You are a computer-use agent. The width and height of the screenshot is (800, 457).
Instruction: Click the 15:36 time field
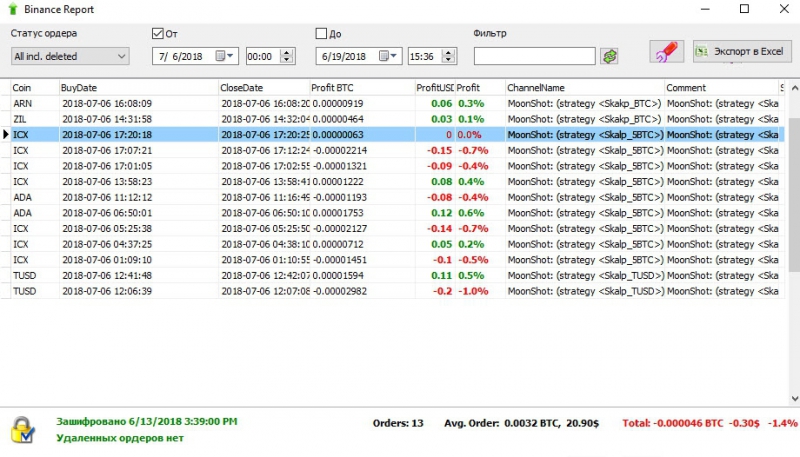tap(424, 56)
